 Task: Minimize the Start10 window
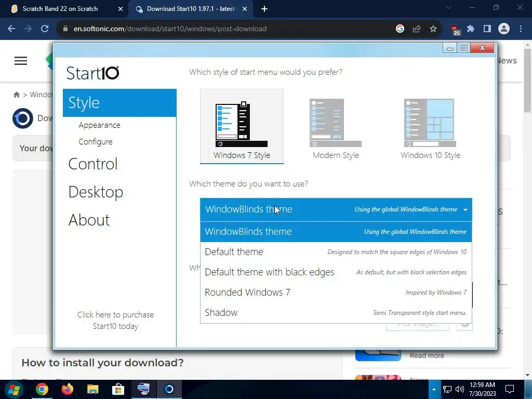coord(449,48)
